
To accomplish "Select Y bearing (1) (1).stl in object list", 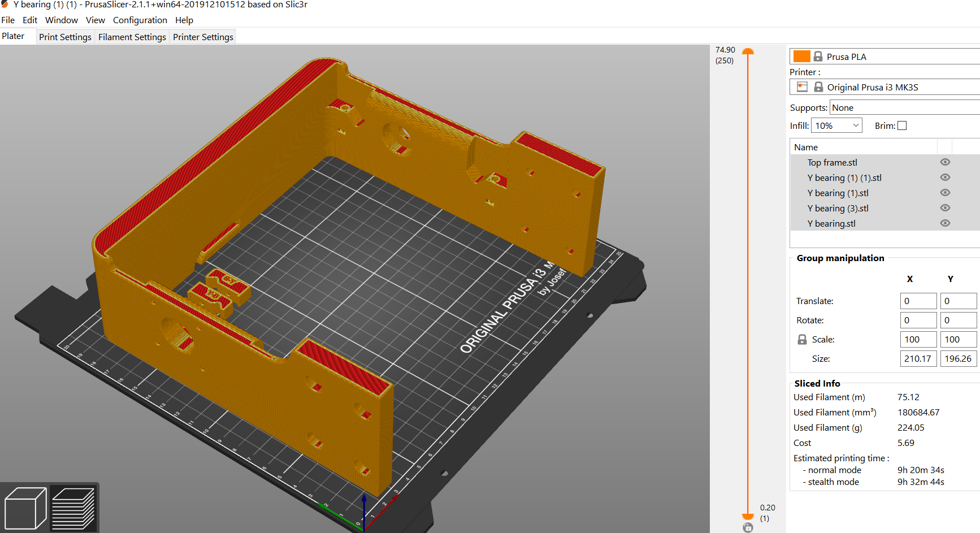I will pos(844,178).
